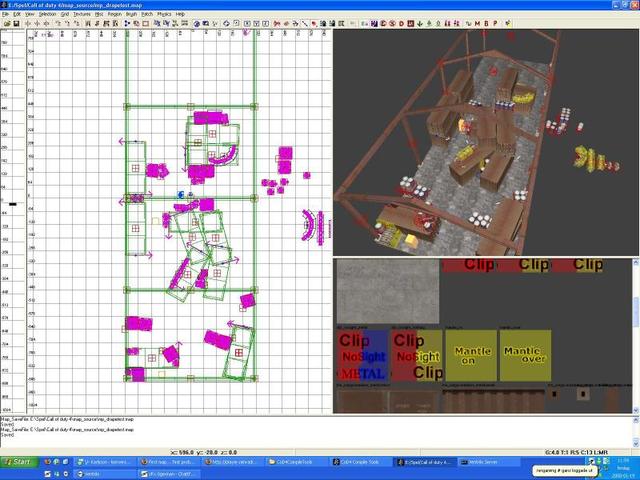Screen dimensions: 640x480
Task: Click the hollow rectangle toolbar icon
Action: coord(146,24)
